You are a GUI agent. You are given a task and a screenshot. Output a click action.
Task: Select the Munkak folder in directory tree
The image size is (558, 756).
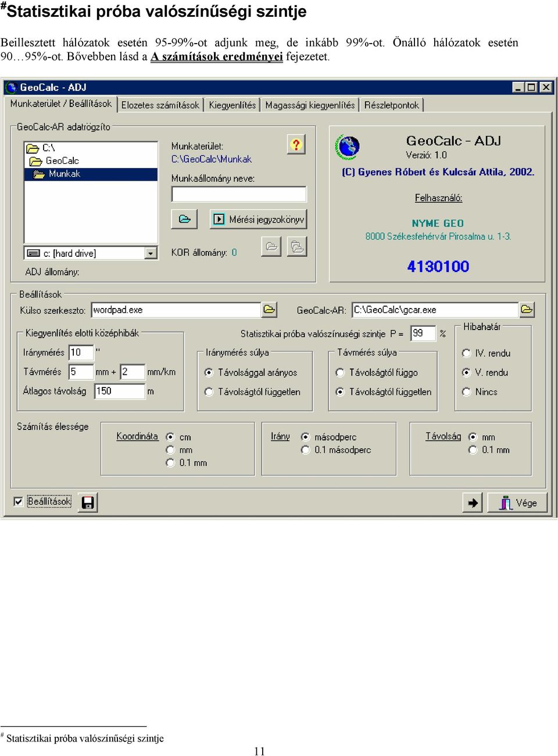click(57, 174)
